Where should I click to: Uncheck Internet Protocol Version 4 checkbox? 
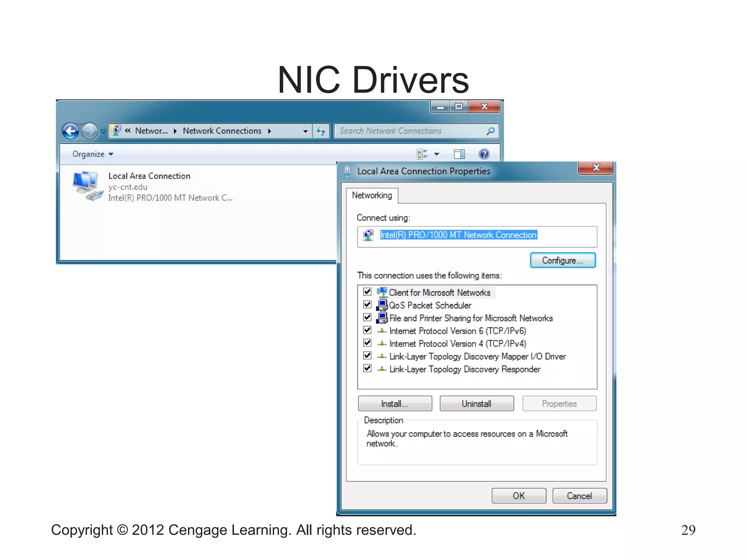[x=367, y=343]
